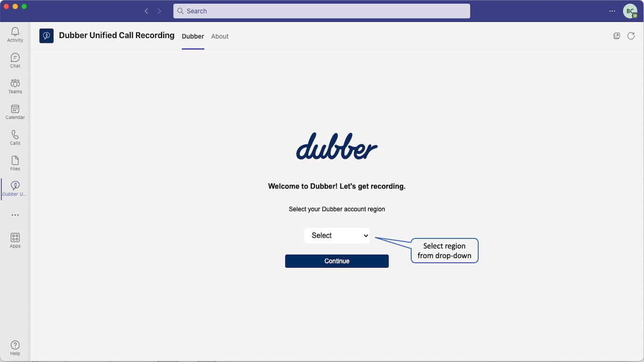Click into the Search field
This screenshot has width=644, height=362.
[322, 11]
